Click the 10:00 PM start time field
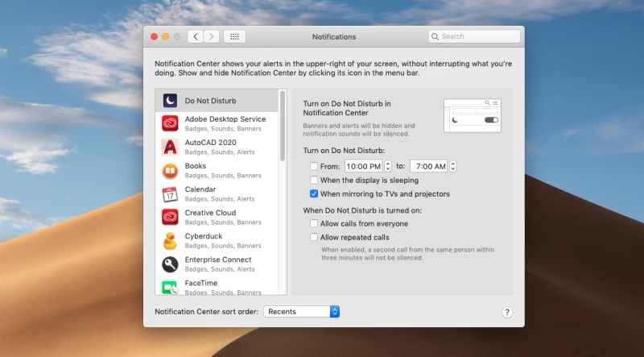 [364, 166]
